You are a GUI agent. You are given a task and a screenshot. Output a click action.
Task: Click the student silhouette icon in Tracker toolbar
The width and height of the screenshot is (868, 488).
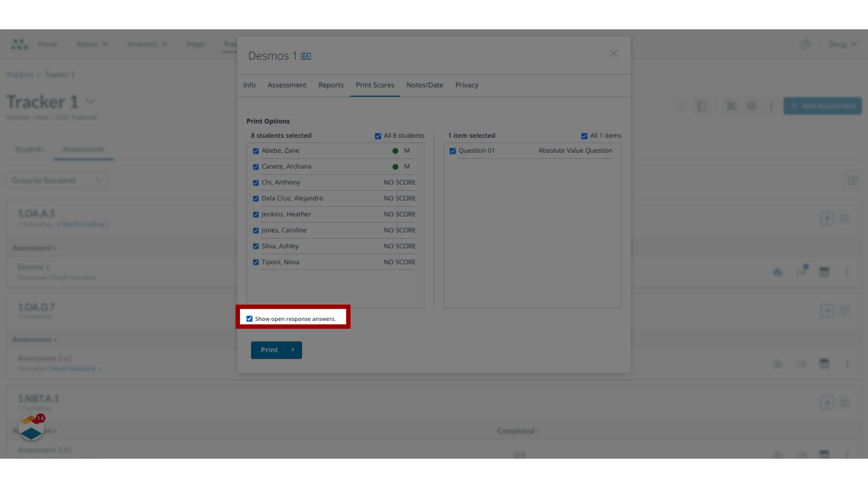click(681, 106)
